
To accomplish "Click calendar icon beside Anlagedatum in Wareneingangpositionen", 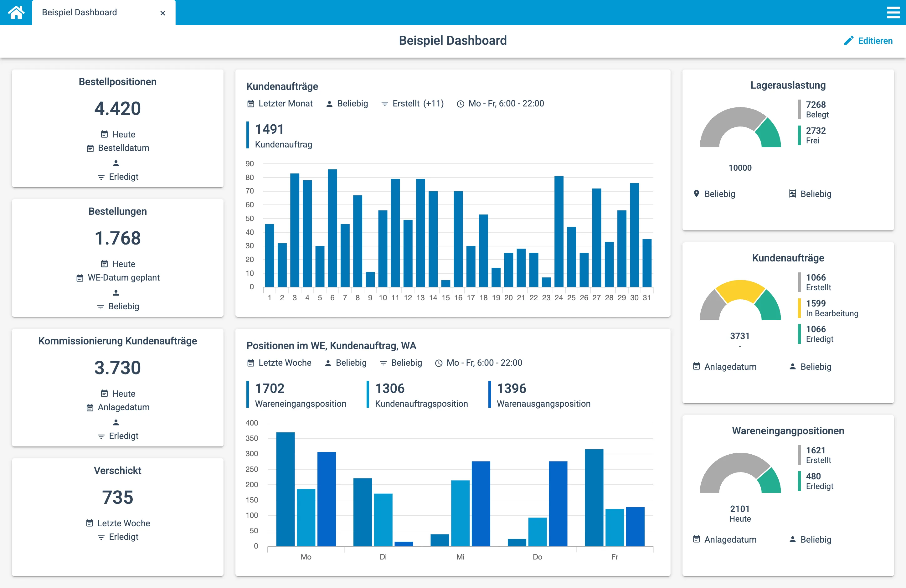I will (x=696, y=539).
